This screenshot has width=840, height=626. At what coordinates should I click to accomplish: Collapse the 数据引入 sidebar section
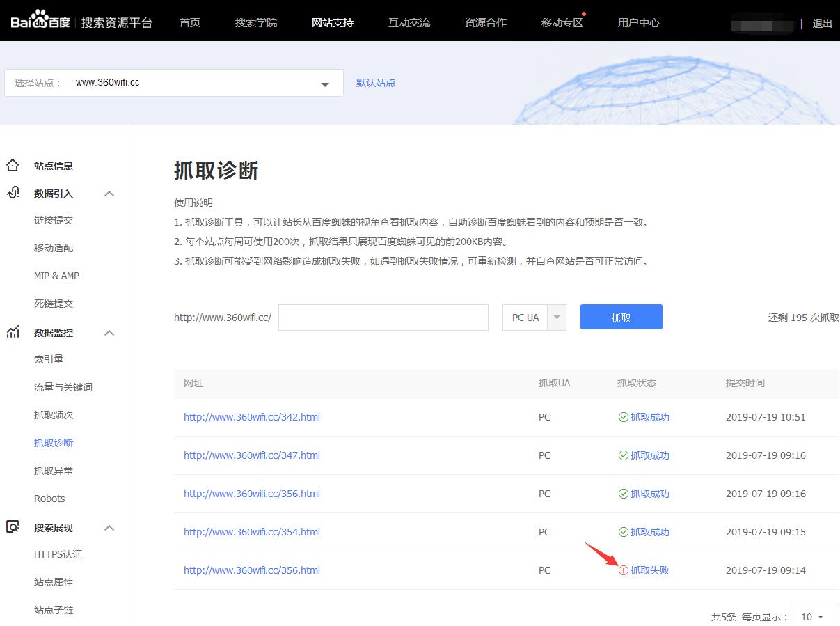tap(109, 193)
